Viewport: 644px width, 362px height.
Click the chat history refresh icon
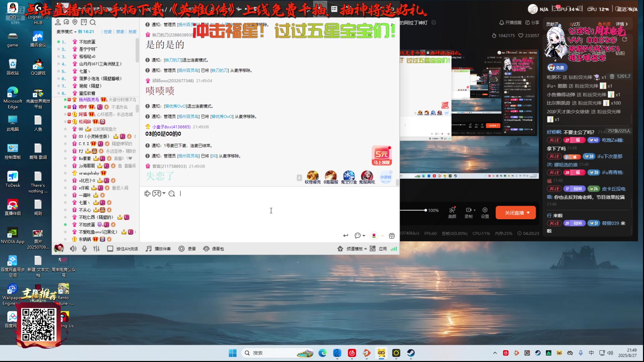pos(66,22)
